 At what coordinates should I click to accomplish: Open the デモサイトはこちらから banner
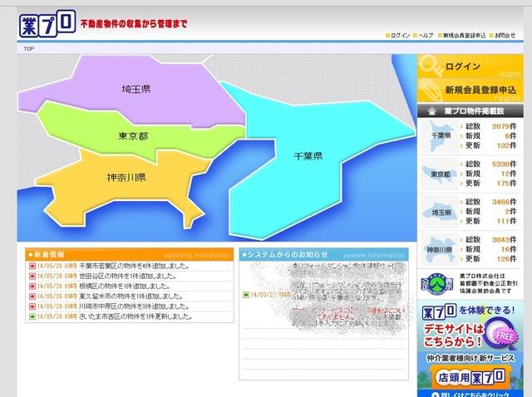[470, 326]
